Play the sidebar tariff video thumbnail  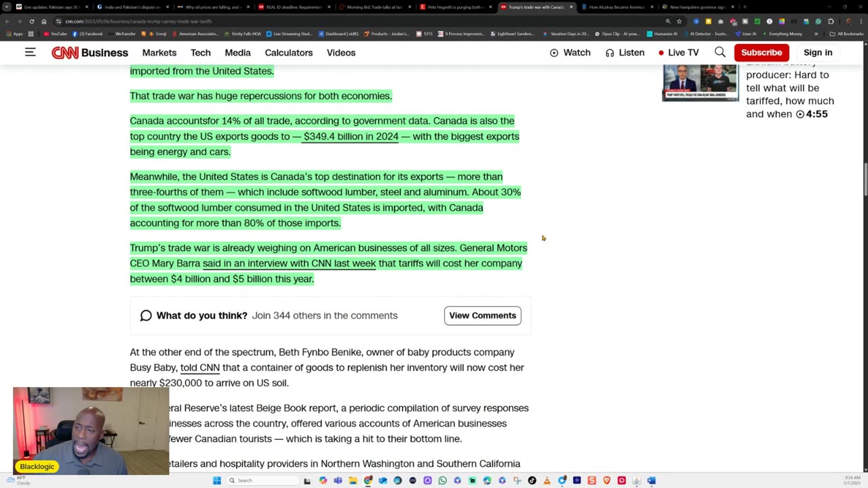[701, 83]
